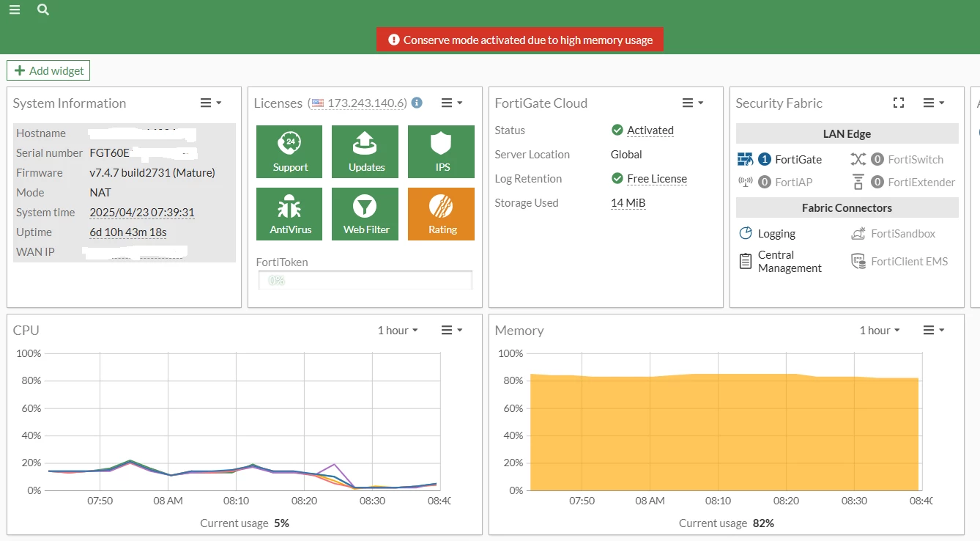
Task: Click the Web Filter license tile
Action: click(x=365, y=214)
